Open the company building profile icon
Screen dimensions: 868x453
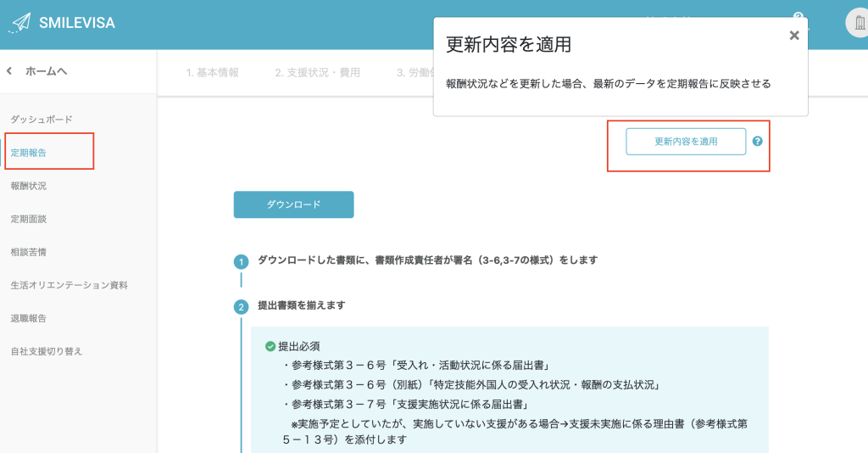pyautogui.click(x=856, y=23)
